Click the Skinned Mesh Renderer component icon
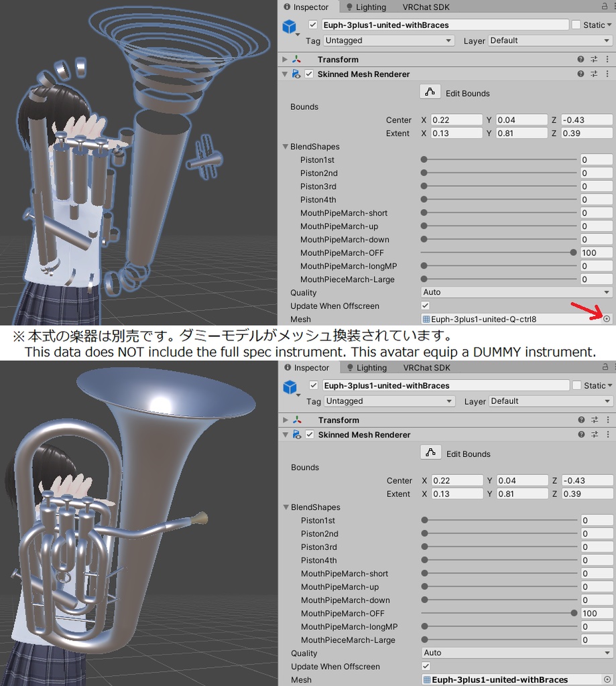The image size is (616, 686). (x=297, y=74)
